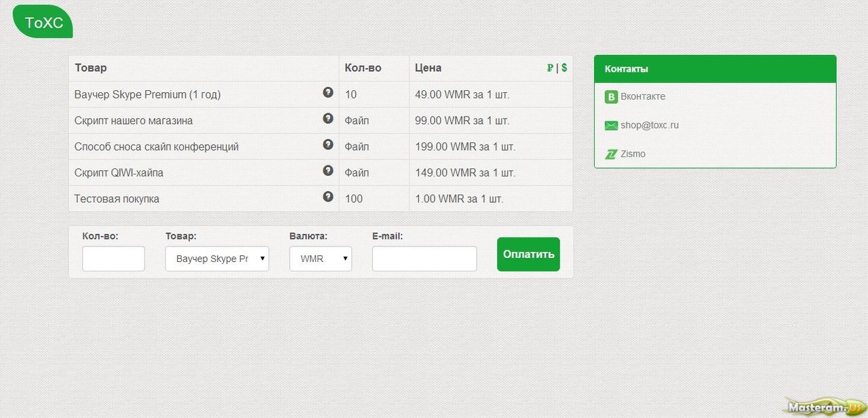Viewport: 868px width, 418px height.
Task: Click the E-mail: field label
Action: tap(387, 236)
